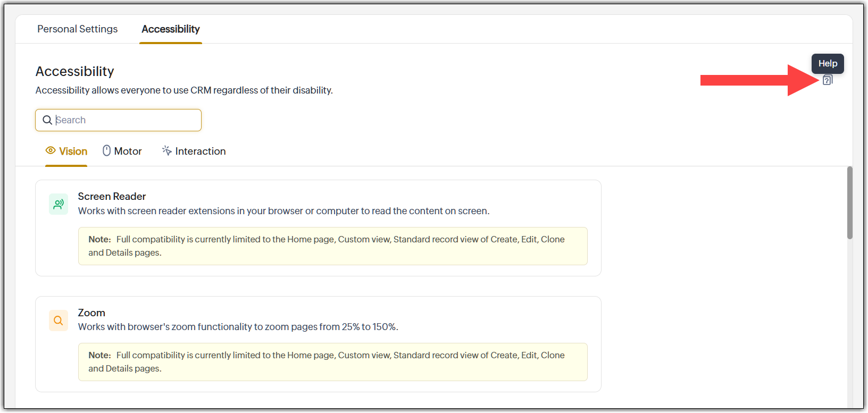Select the top Accessibility tab

coord(171,29)
